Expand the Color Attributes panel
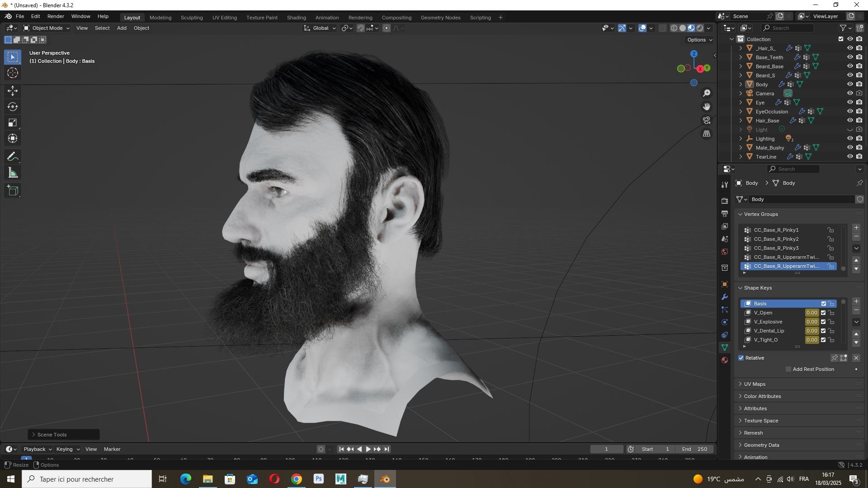Screen dimensions: 868x488 click(762, 396)
